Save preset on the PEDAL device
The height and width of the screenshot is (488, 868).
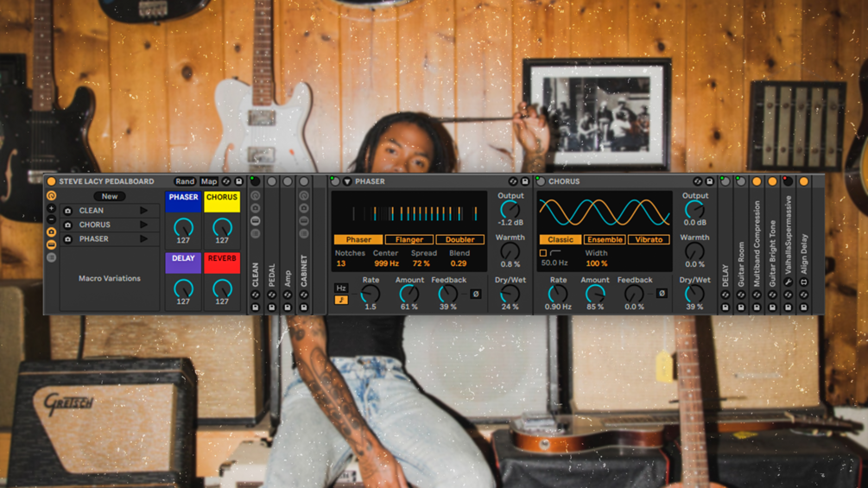click(x=272, y=307)
